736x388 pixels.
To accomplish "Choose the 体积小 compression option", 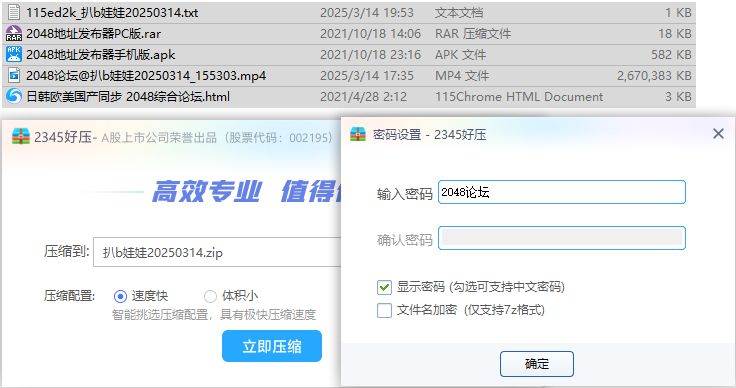I will 210,296.
